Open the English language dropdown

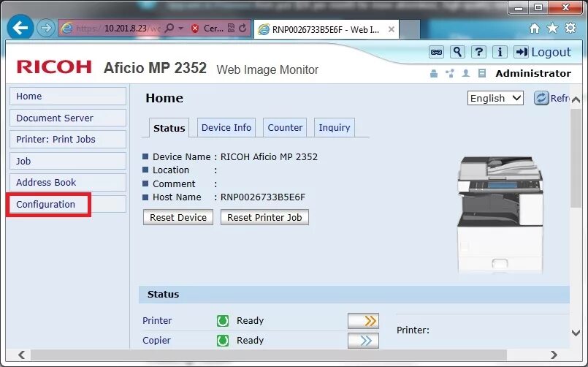(x=495, y=98)
